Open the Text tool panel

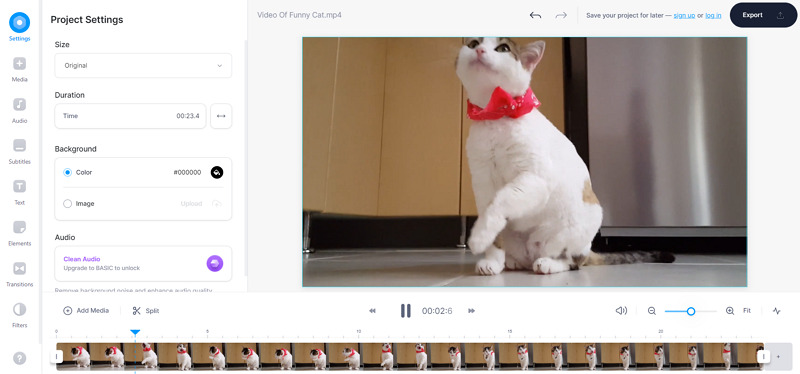coord(19,192)
